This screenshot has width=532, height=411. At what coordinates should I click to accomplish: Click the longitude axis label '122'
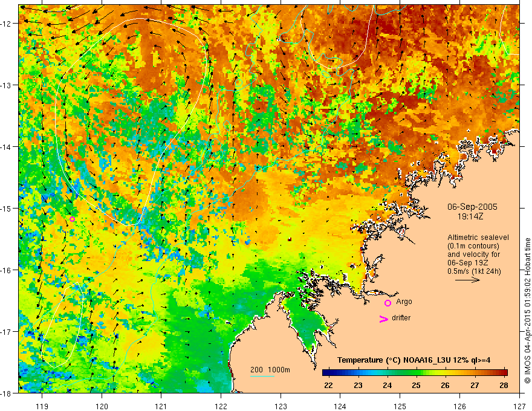(x=221, y=406)
